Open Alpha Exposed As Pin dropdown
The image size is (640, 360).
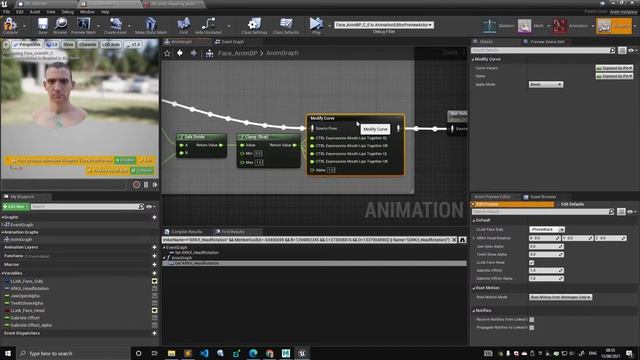614,76
